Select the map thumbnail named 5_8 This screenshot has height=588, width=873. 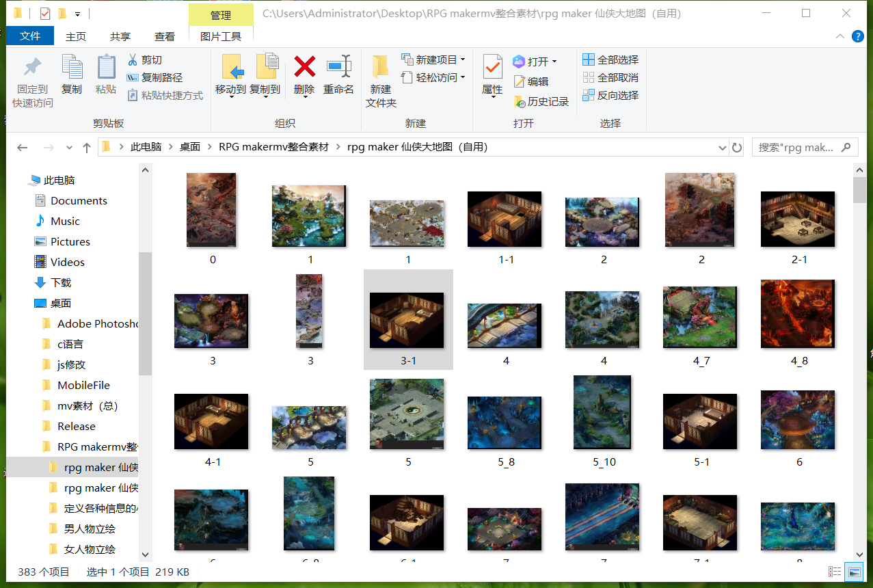[x=505, y=423]
